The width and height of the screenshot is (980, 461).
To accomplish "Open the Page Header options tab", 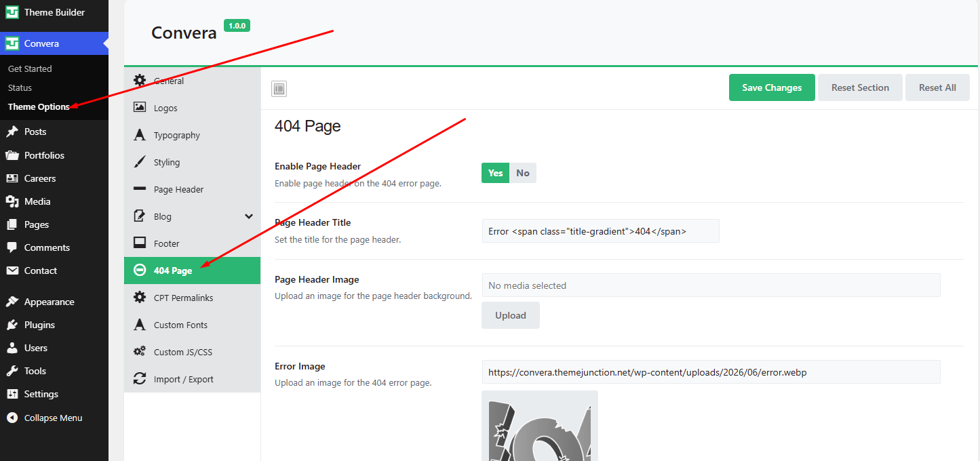I will pos(193,189).
